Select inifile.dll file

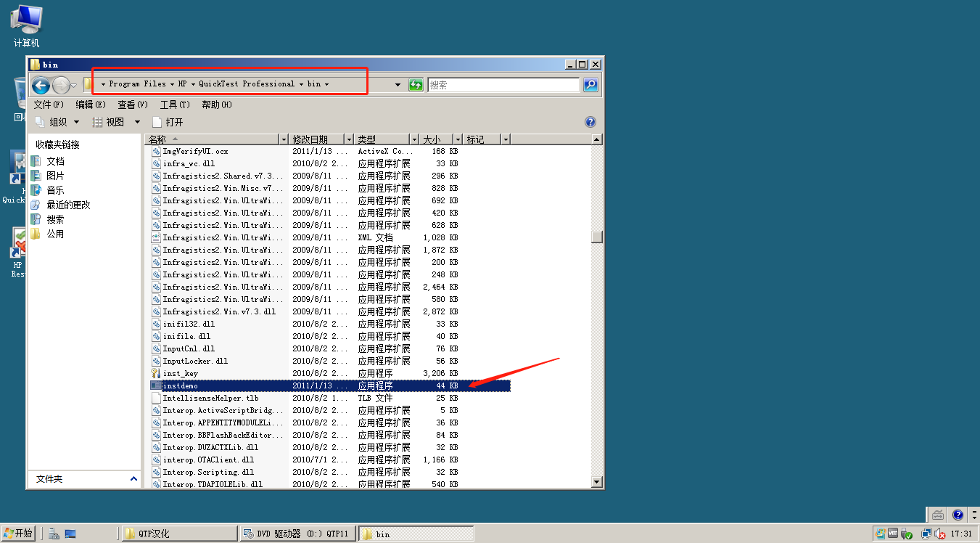coord(330,336)
